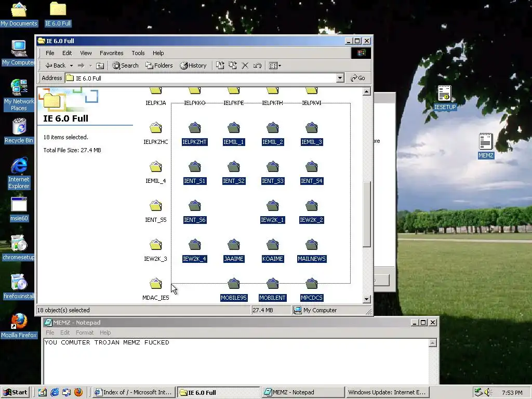Open the IESETUP desktop icon
Image resolution: width=532 pixels, height=399 pixels.
click(x=445, y=98)
